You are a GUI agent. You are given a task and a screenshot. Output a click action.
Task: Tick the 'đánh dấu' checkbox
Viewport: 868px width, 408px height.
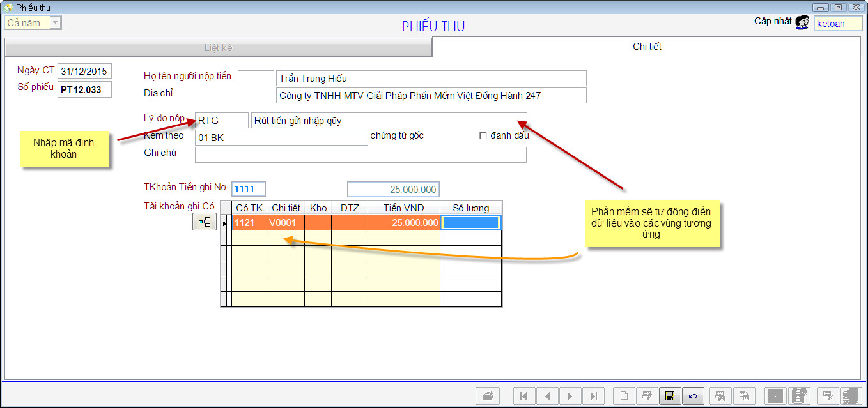tap(483, 135)
